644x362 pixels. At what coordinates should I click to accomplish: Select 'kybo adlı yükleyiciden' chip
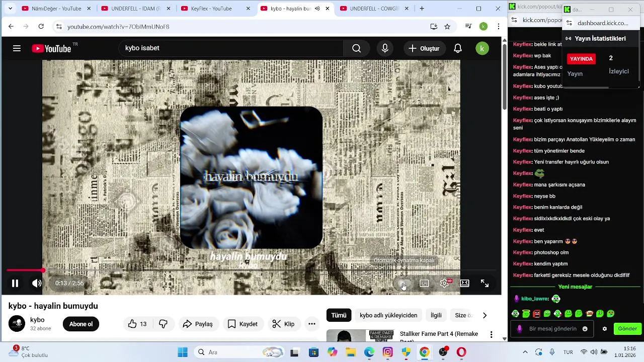[x=388, y=315]
